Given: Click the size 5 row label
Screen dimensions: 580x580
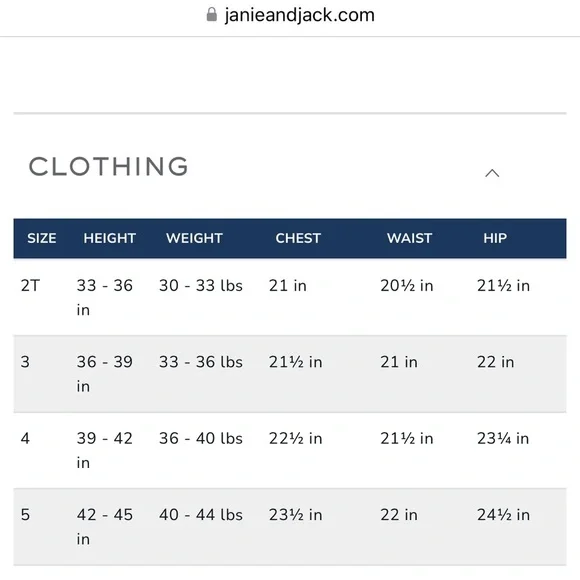Looking at the screenshot, I should pyautogui.click(x=25, y=515).
